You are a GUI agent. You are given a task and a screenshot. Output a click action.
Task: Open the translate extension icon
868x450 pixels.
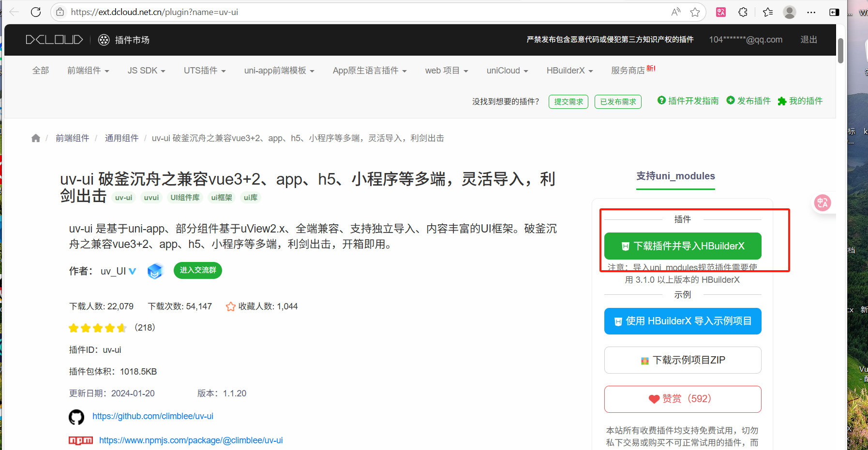tap(721, 12)
